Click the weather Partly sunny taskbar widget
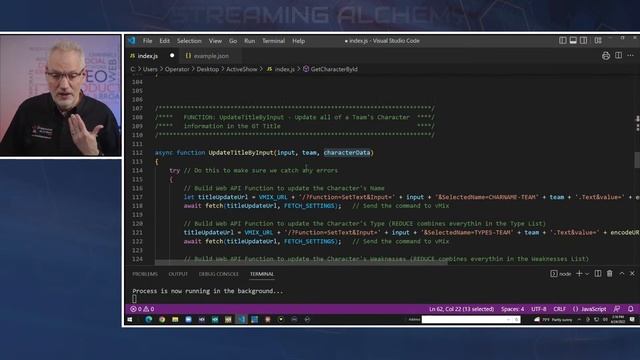The height and width of the screenshot is (360, 640). tap(553, 320)
